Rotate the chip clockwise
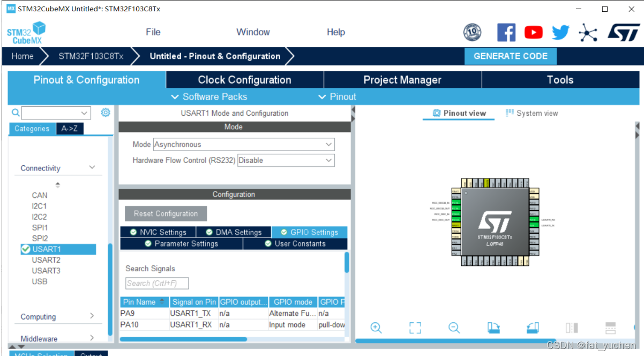This screenshot has width=644, height=356. pos(493,328)
